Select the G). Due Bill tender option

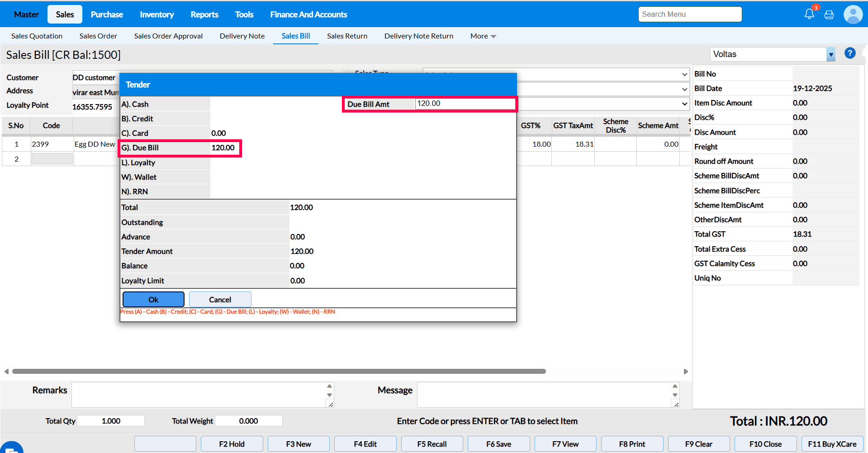[140, 148]
